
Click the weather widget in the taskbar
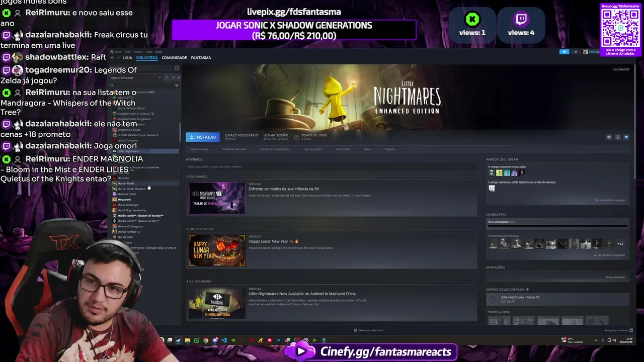(x=572, y=340)
